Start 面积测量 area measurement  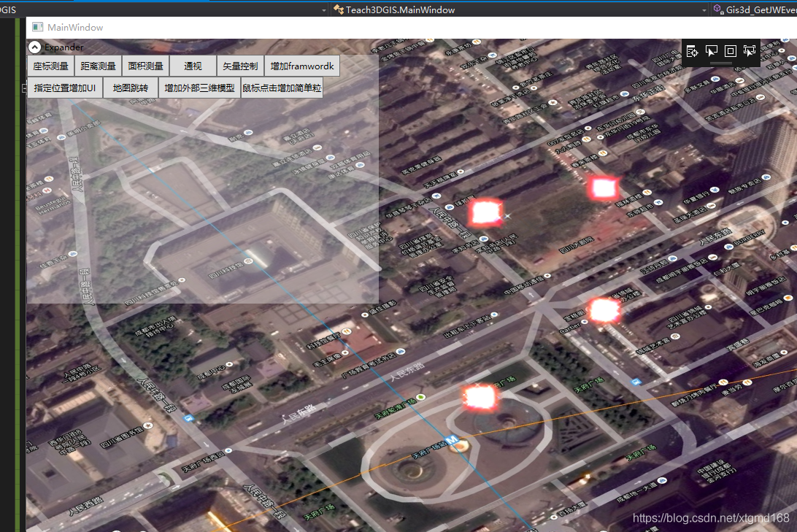coord(145,66)
